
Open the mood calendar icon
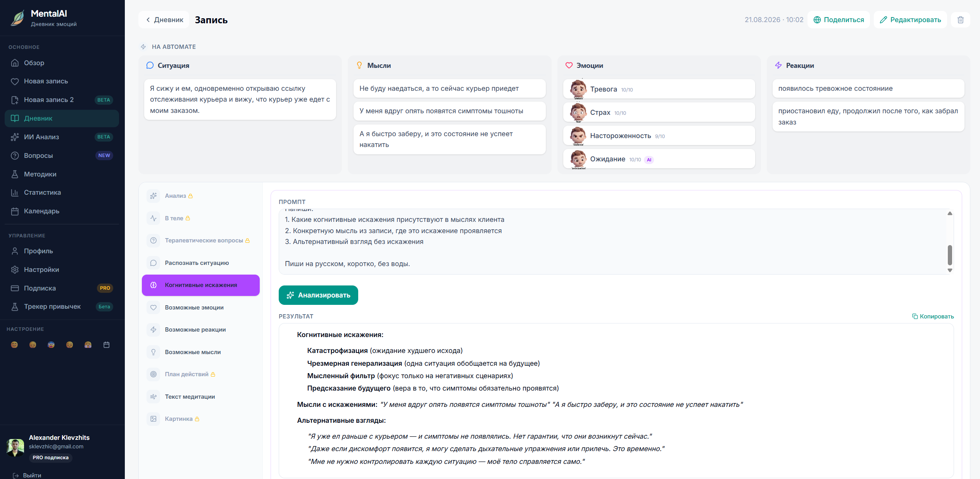coord(107,345)
